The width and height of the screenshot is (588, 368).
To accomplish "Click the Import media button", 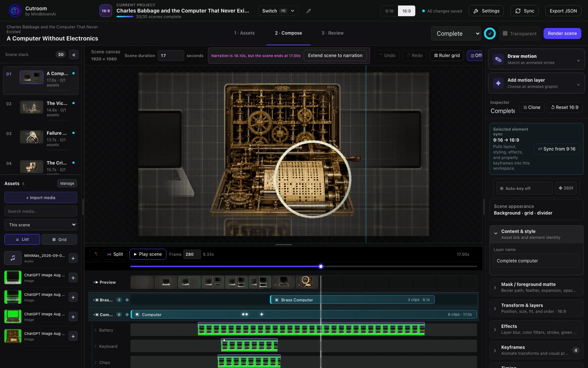I will [41, 198].
